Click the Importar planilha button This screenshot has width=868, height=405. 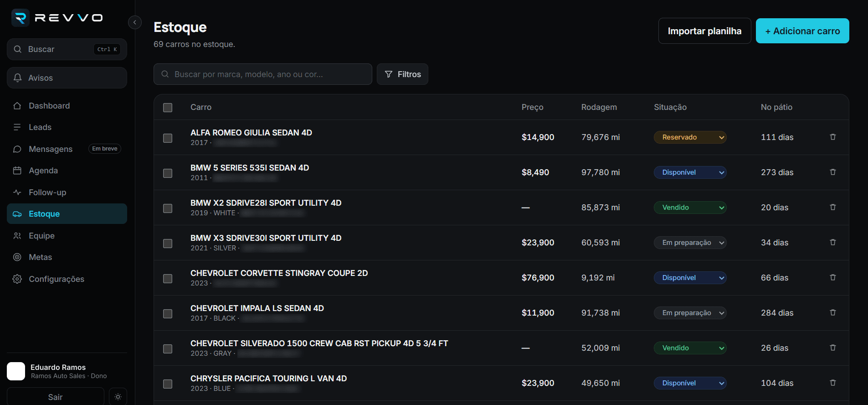tap(705, 31)
